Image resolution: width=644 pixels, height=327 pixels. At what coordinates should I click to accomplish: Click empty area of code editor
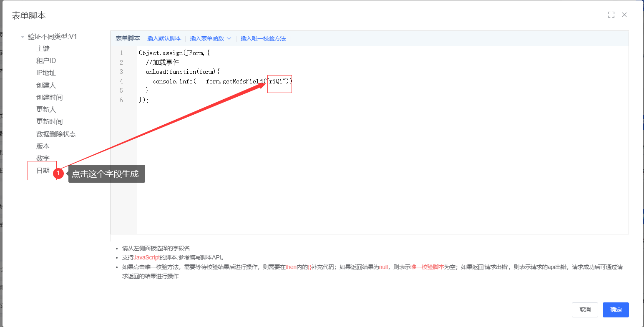375,167
